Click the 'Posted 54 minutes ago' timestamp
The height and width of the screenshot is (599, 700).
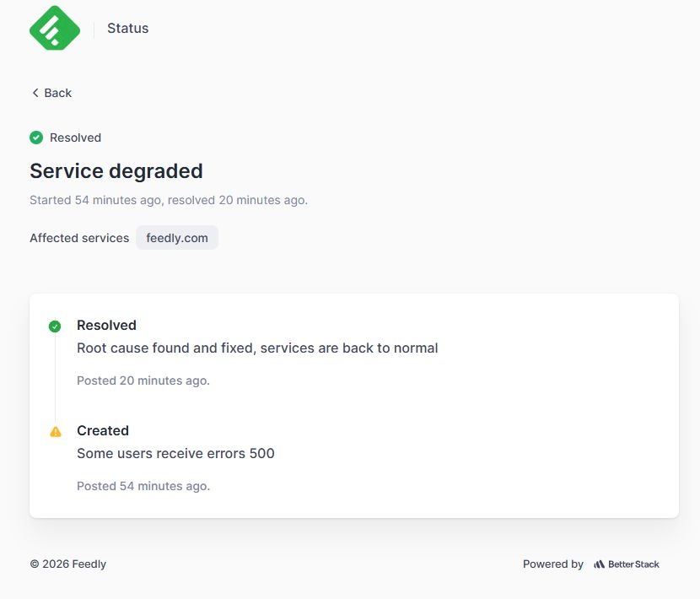pos(143,486)
